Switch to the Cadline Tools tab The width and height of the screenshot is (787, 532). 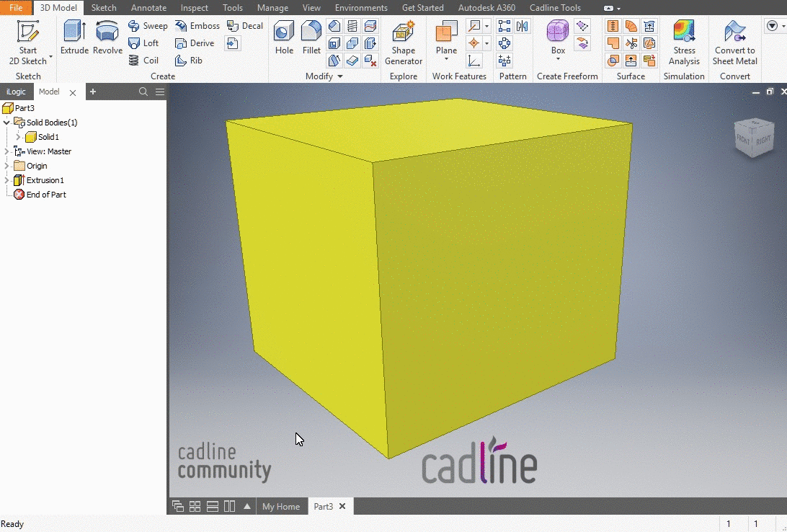pyautogui.click(x=555, y=7)
